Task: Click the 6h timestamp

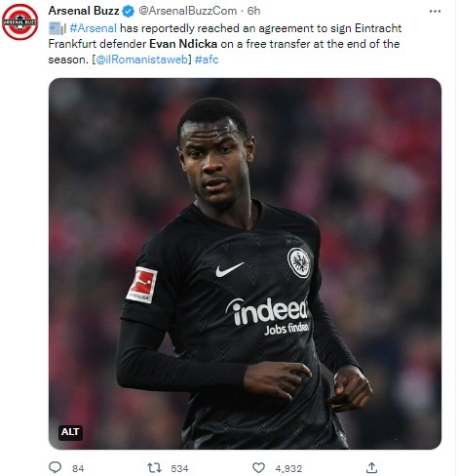Action: [x=253, y=11]
